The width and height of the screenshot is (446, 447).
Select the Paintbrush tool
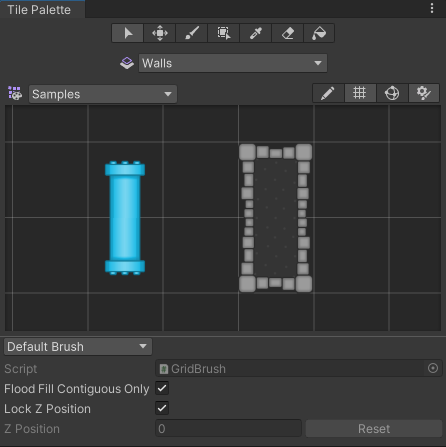[x=192, y=33]
